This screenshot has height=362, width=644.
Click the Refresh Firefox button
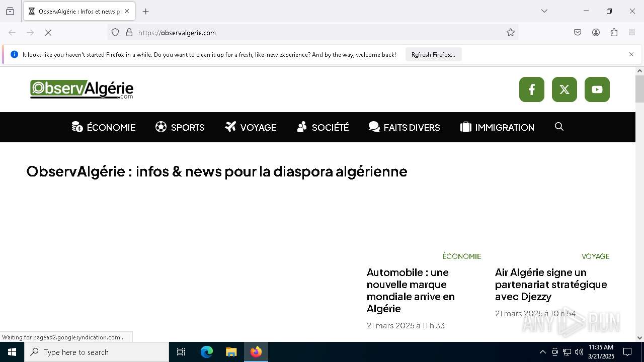[x=433, y=55]
